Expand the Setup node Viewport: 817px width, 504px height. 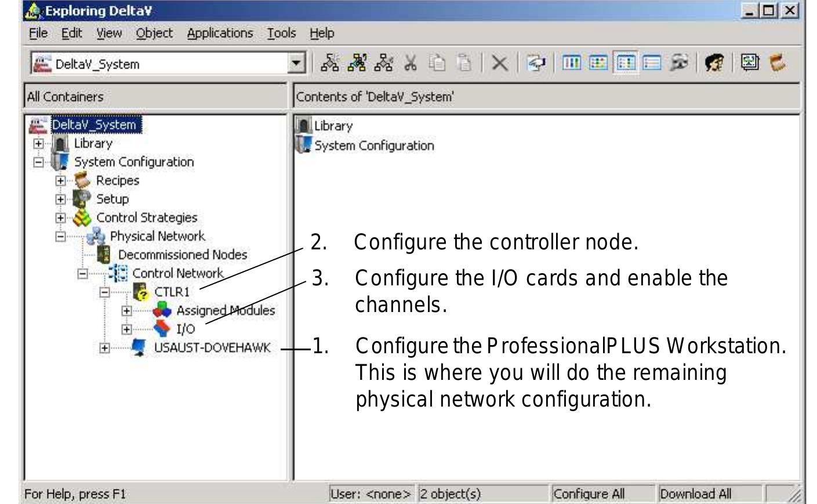point(60,199)
